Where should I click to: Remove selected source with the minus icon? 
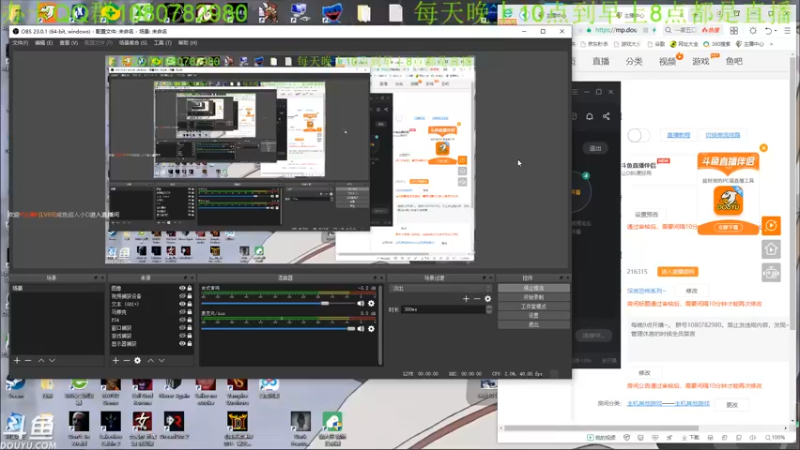127,360
